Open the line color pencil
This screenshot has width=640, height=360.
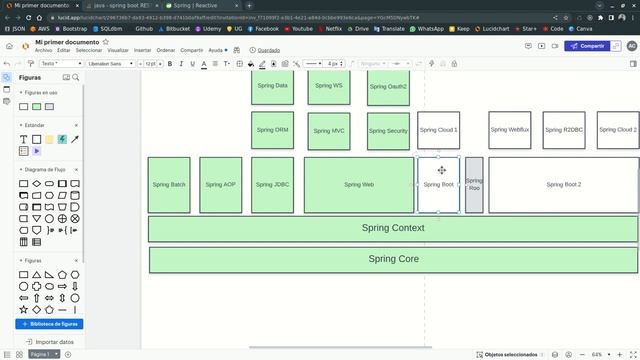click(x=262, y=64)
